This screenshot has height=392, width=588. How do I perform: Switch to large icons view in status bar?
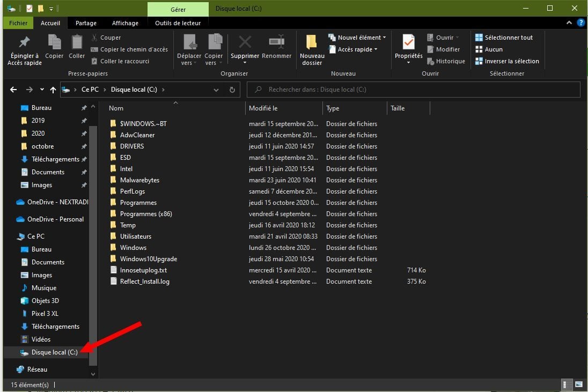(579, 384)
